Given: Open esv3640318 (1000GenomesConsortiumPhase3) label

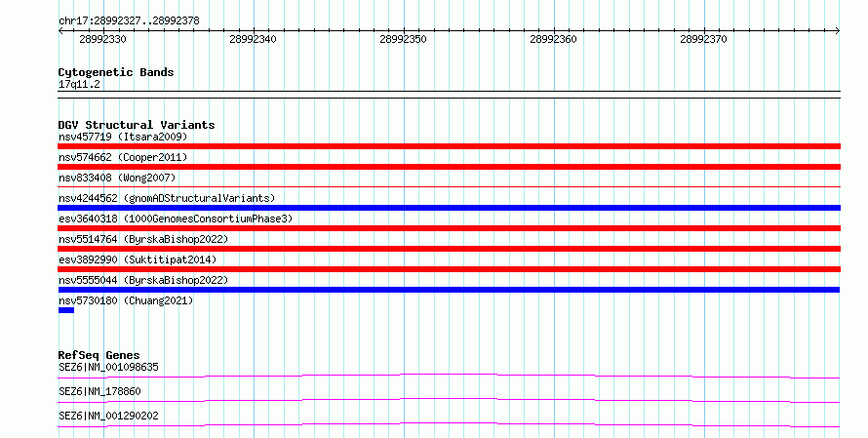Looking at the screenshot, I should pyautogui.click(x=176, y=219).
